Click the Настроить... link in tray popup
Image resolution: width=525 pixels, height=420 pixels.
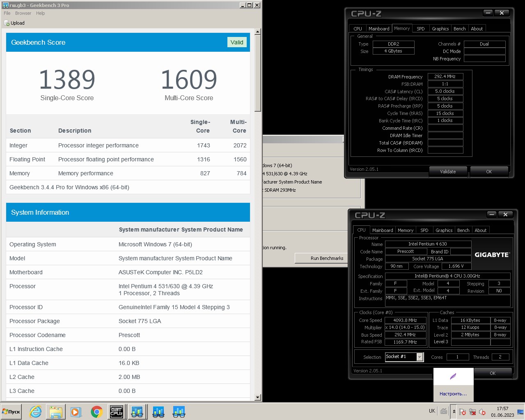click(453, 394)
